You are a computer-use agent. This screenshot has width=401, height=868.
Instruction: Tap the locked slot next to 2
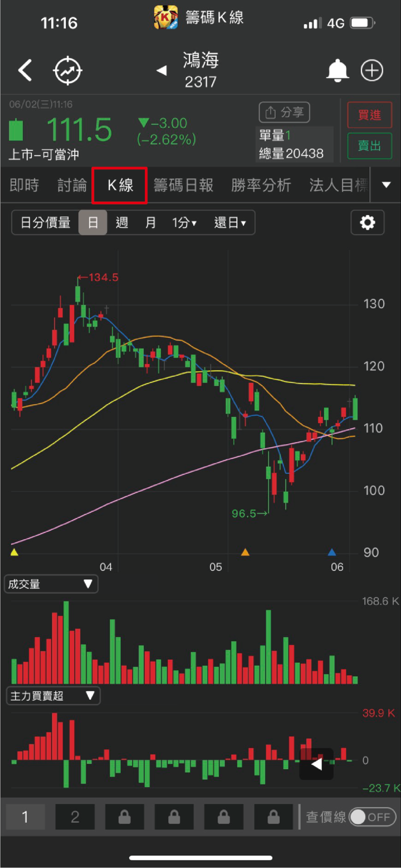click(x=124, y=817)
